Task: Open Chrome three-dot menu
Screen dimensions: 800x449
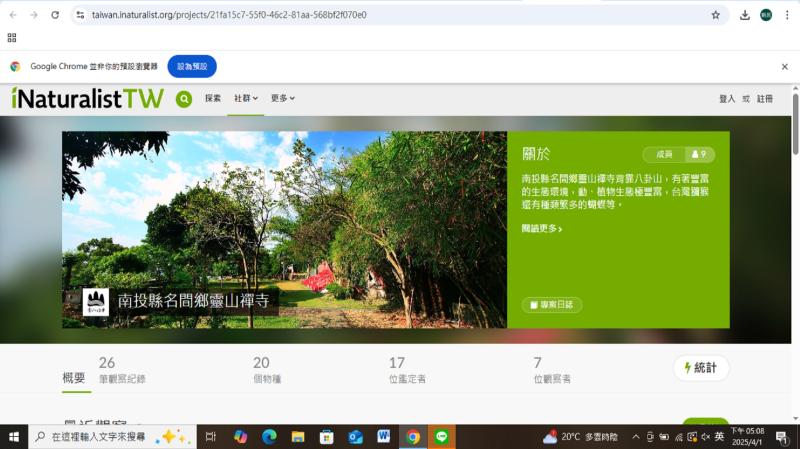Action: 787,15
